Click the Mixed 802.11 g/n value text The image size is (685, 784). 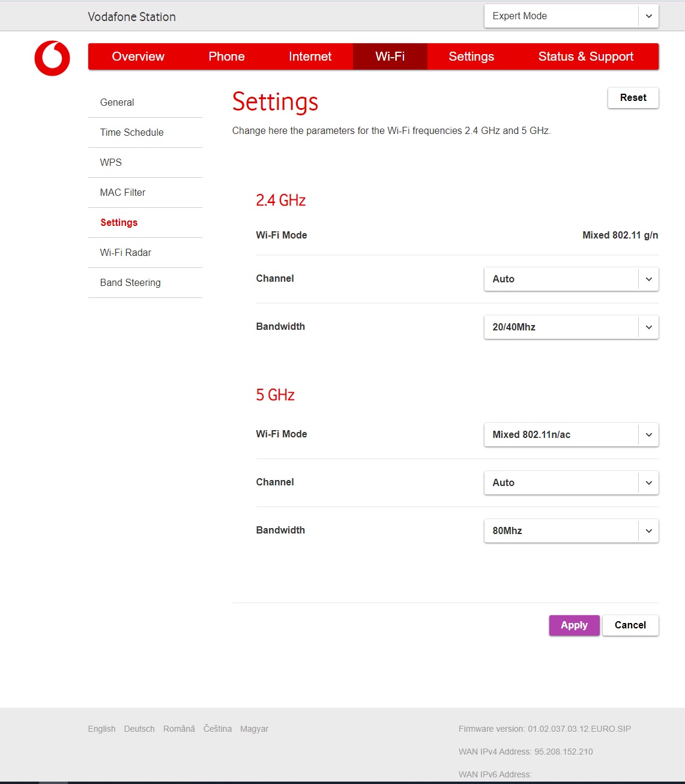(620, 235)
